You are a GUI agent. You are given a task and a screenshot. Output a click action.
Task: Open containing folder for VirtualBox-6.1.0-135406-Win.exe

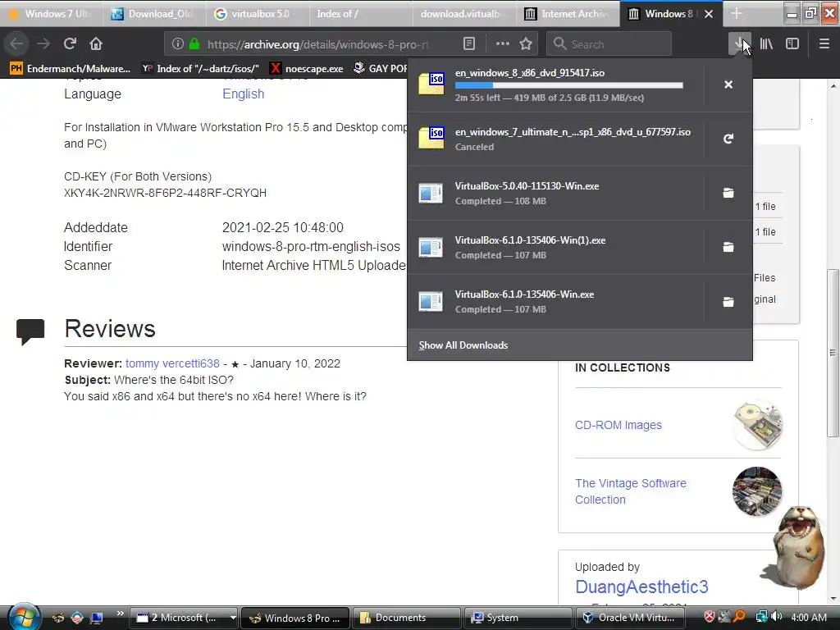coord(728,302)
